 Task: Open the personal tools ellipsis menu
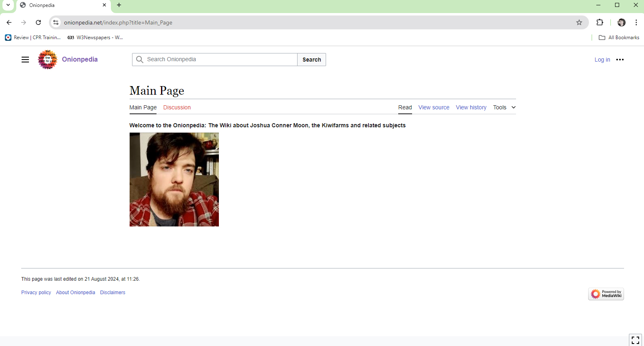(620, 60)
